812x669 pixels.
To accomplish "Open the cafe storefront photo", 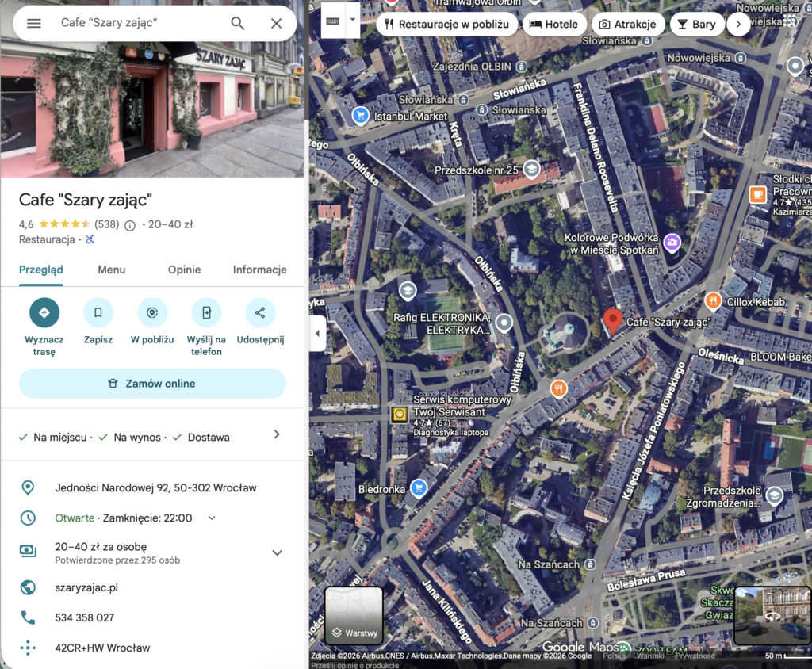I will pos(152,109).
